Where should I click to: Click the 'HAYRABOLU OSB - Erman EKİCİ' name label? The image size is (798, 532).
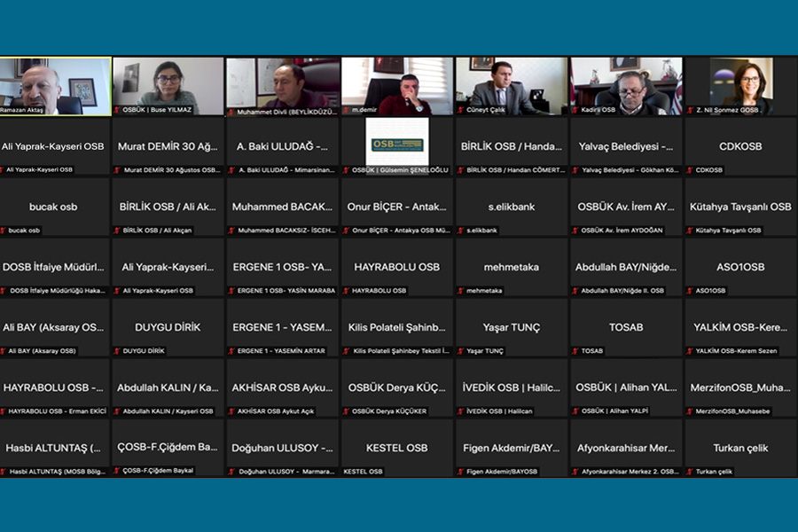pyautogui.click(x=57, y=411)
